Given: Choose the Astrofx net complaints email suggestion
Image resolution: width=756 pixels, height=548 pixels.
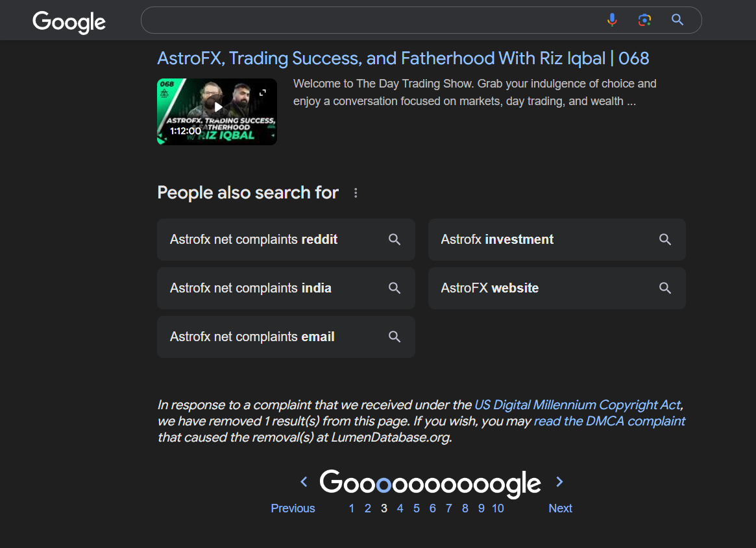Looking at the screenshot, I should (x=286, y=337).
